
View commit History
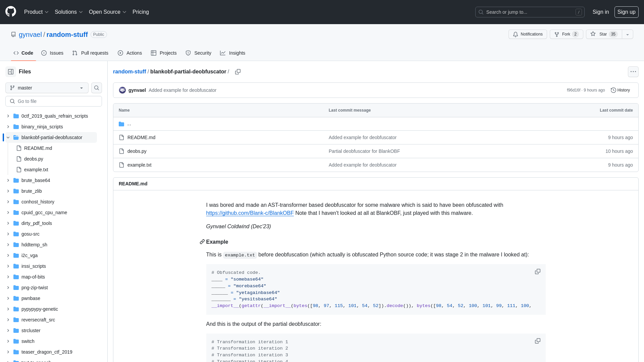[620, 90]
